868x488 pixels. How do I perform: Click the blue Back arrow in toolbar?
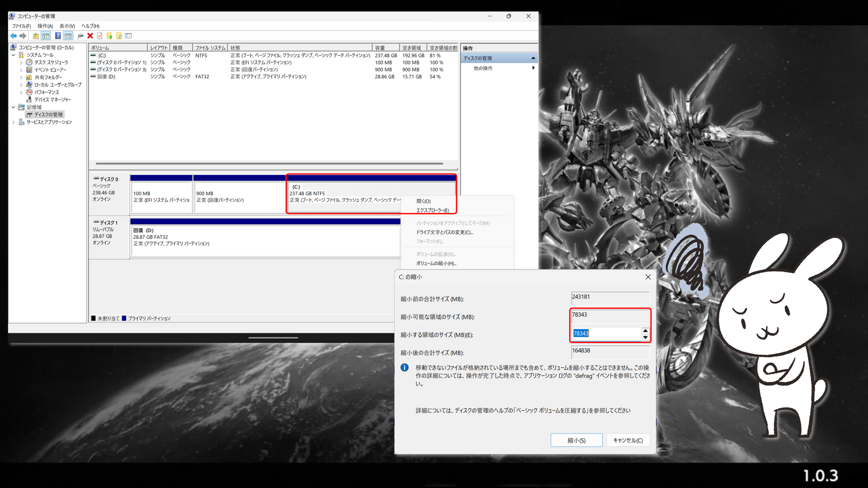pyautogui.click(x=14, y=36)
